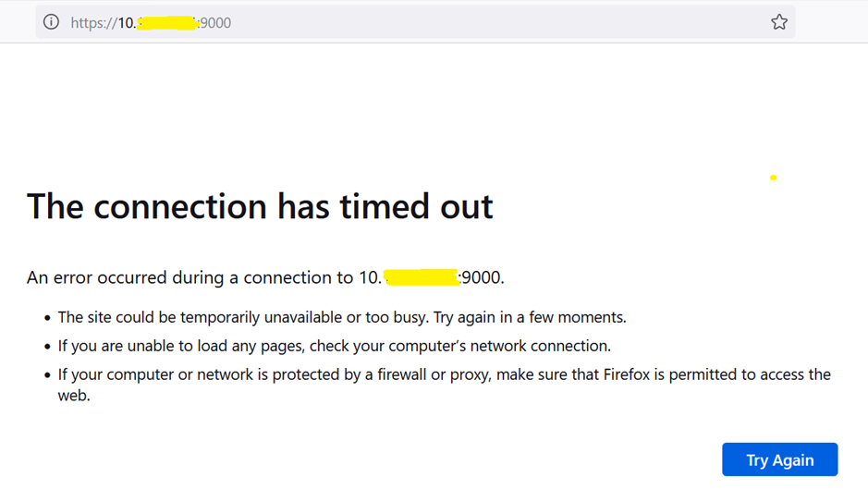Click the port 9000 in the address bar

pos(215,23)
